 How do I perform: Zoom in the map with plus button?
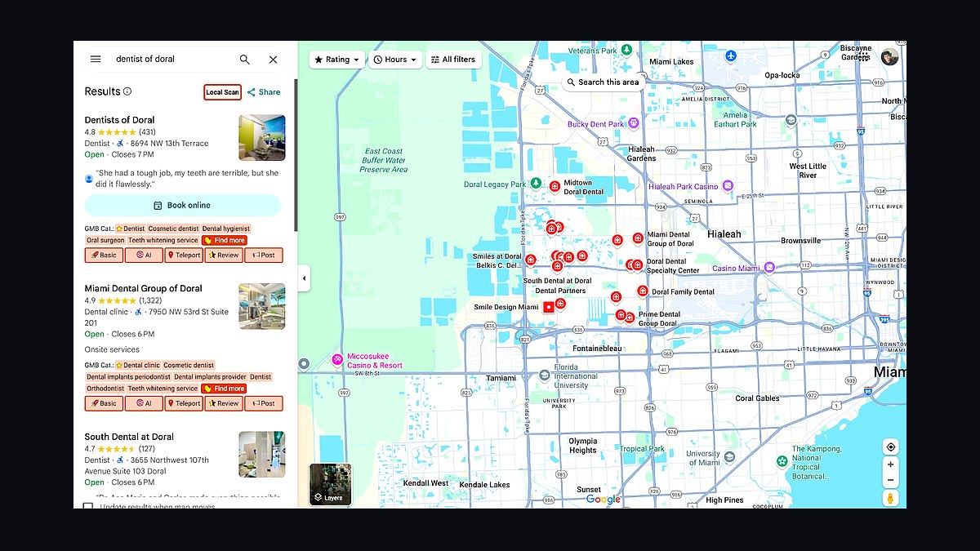click(x=890, y=464)
